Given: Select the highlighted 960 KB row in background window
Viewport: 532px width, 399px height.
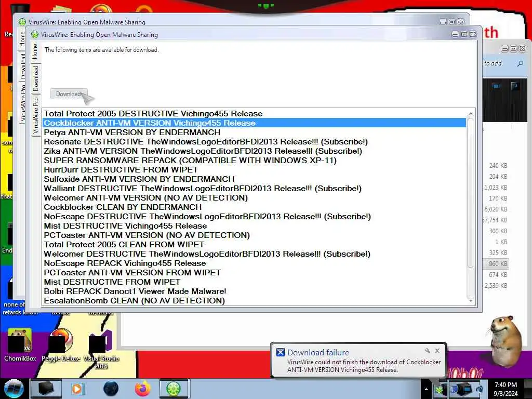Looking at the screenshot, I should [496, 263].
